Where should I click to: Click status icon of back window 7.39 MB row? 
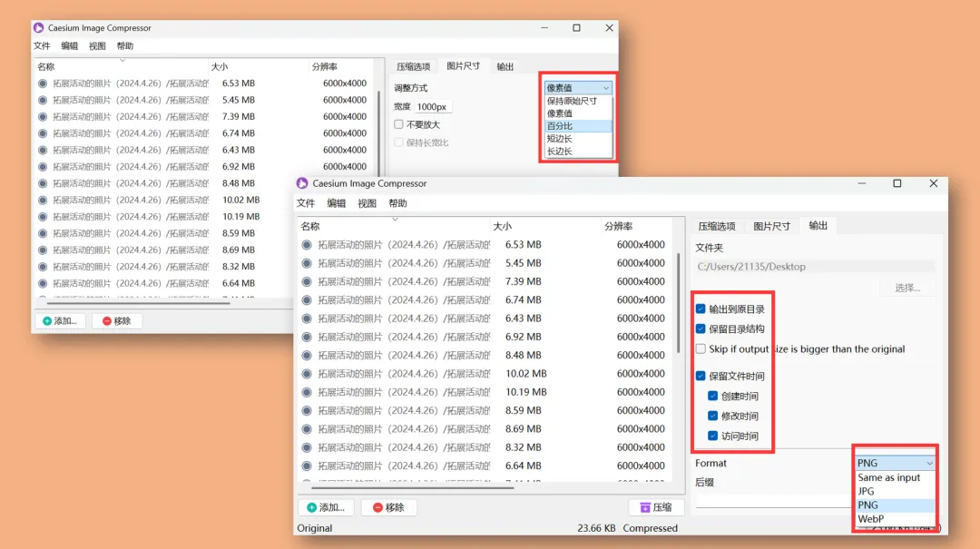coord(43,117)
